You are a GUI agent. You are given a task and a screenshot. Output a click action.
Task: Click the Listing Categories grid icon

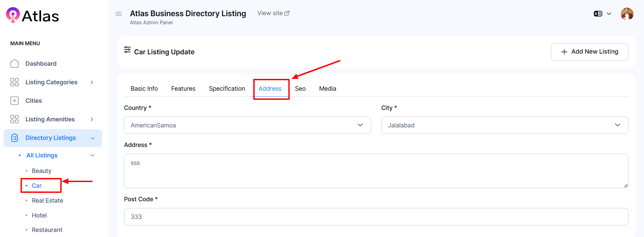[14, 82]
